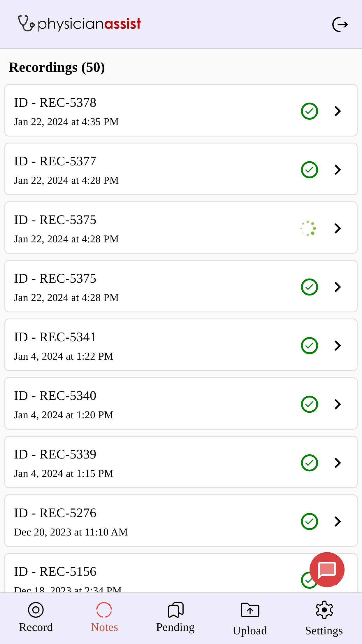Click the stethoscope physicianassist logo
The height and width of the screenshot is (644, 362).
[x=79, y=24]
